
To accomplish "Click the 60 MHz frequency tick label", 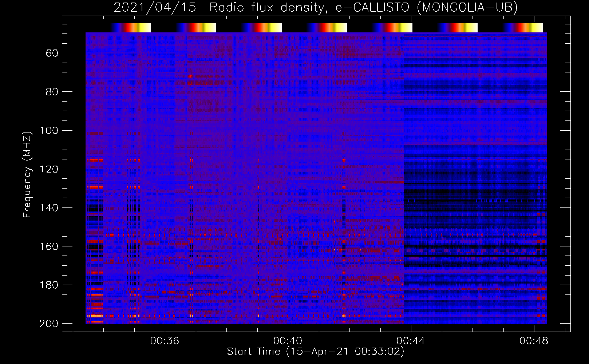I will coord(52,53).
